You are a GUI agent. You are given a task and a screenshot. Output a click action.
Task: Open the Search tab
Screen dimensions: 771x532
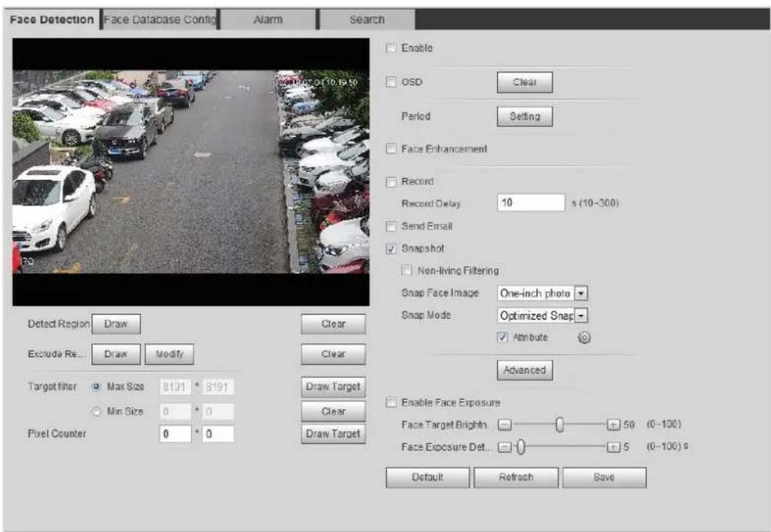click(367, 20)
